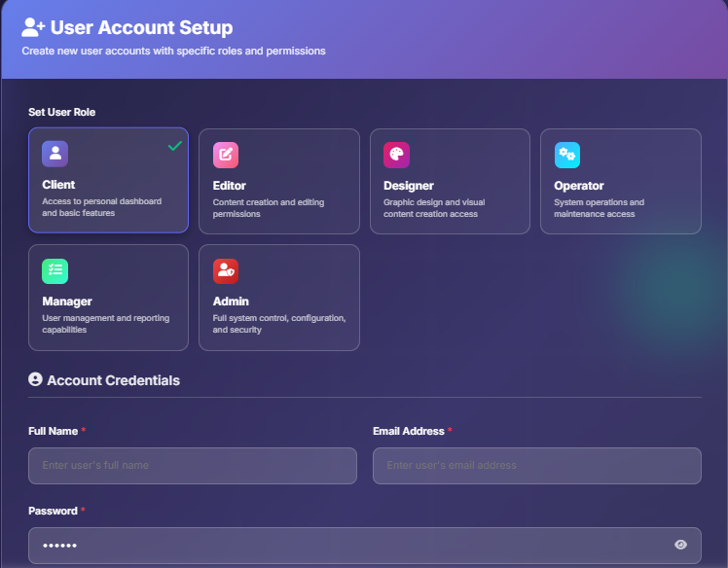Image resolution: width=728 pixels, height=568 pixels.
Task: Click the Account Credentials profile icon
Action: click(35, 379)
